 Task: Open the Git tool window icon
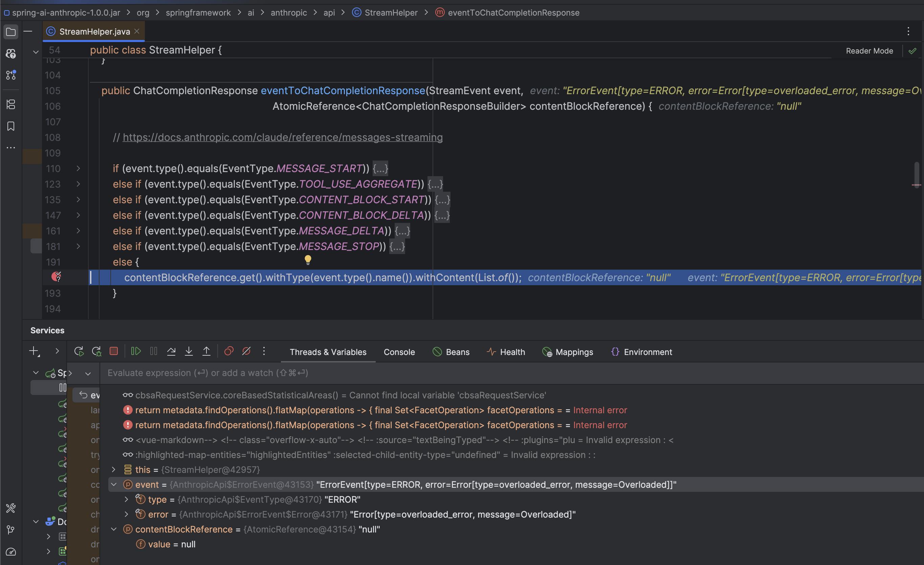coord(11,530)
